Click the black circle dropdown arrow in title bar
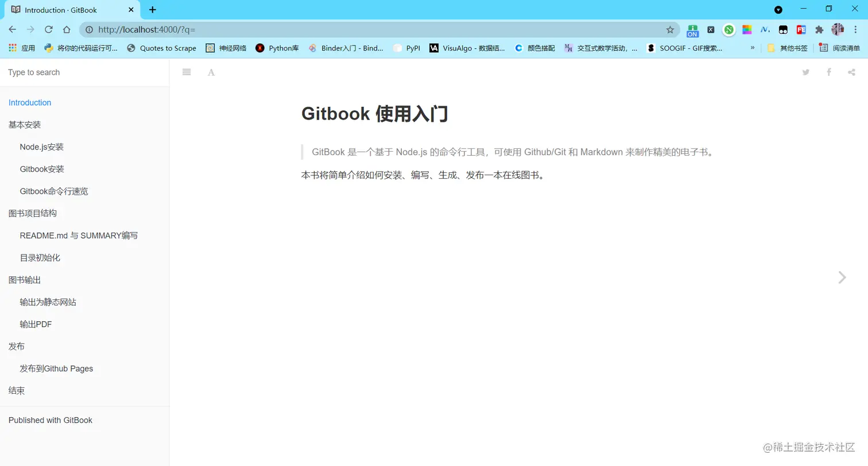The image size is (868, 466). pos(778,10)
